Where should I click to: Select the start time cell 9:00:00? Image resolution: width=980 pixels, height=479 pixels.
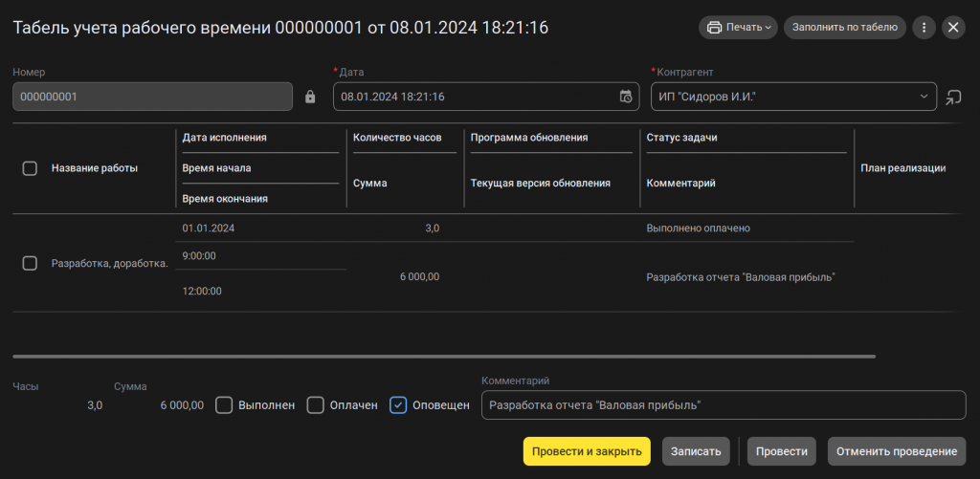(x=199, y=256)
